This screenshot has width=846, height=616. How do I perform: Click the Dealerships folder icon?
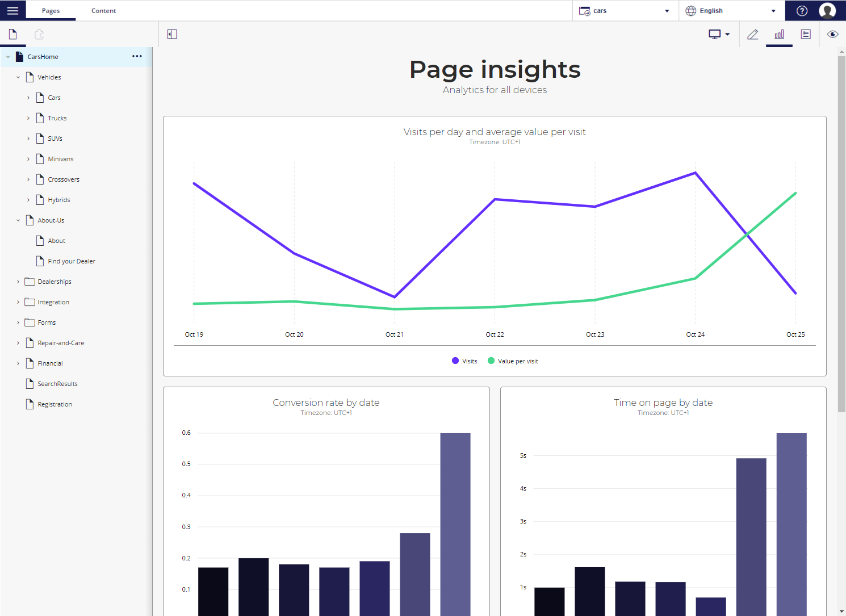click(30, 282)
